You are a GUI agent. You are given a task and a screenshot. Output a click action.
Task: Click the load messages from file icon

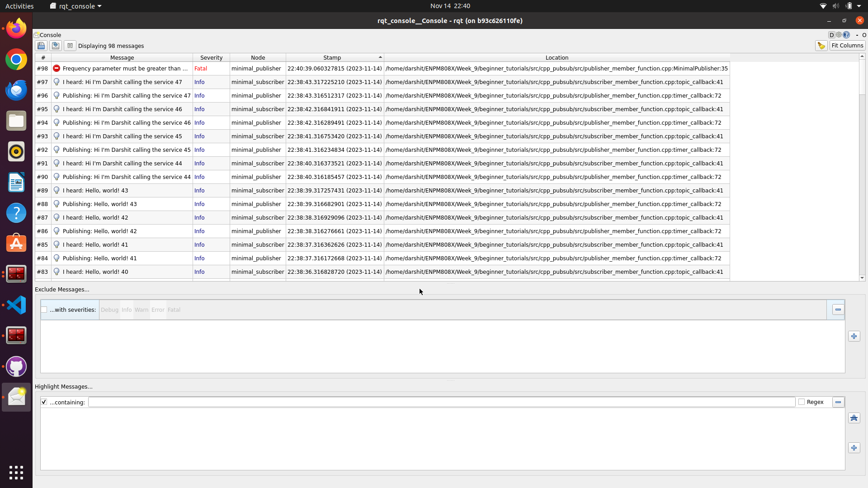pyautogui.click(x=41, y=46)
